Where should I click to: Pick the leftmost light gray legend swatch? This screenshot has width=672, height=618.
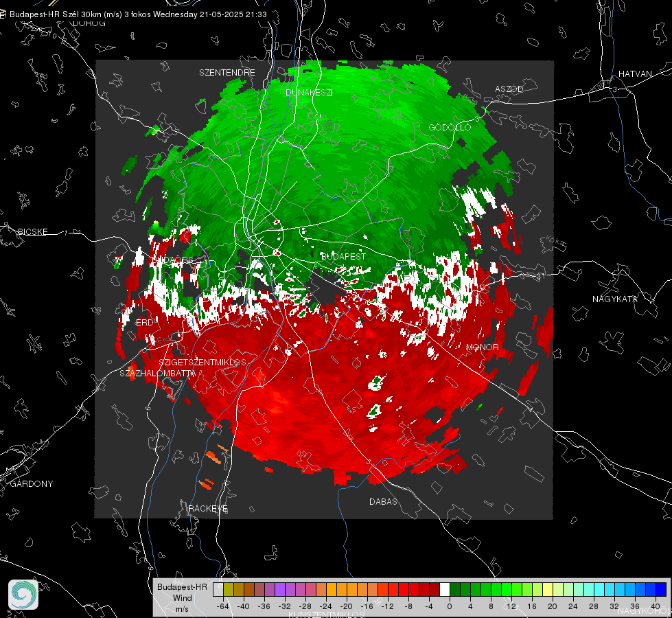(218, 589)
